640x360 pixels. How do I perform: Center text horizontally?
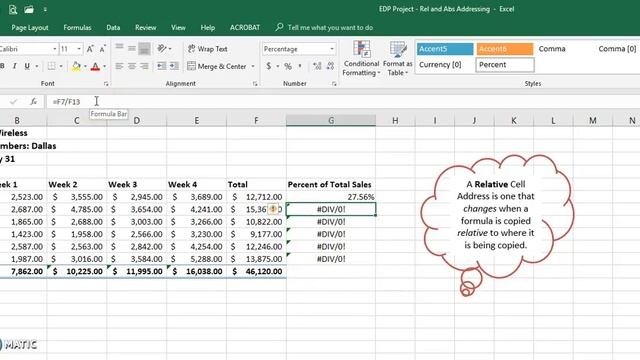pyautogui.click(x=132, y=66)
